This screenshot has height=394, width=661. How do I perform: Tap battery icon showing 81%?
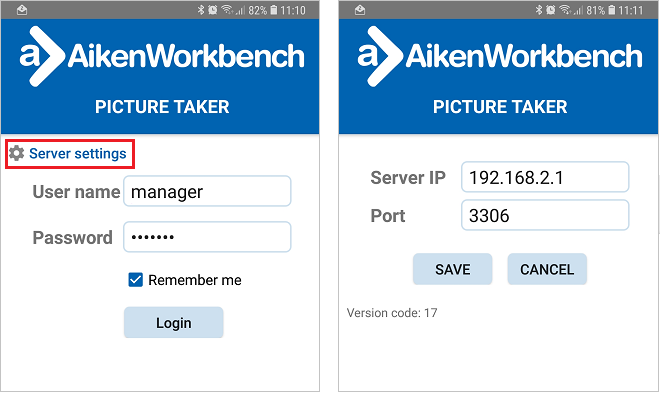[612, 10]
